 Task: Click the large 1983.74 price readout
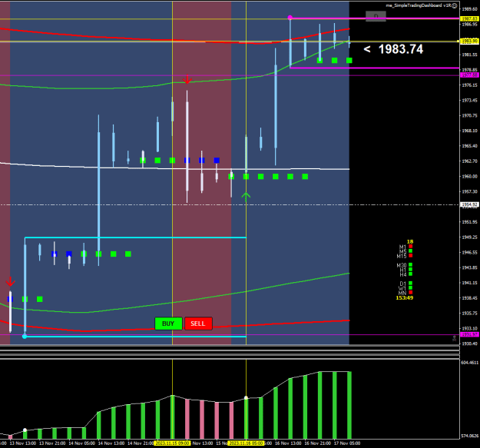point(401,49)
